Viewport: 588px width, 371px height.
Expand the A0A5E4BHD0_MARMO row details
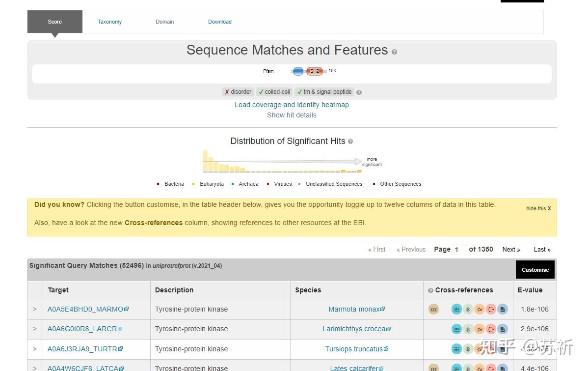(34, 309)
